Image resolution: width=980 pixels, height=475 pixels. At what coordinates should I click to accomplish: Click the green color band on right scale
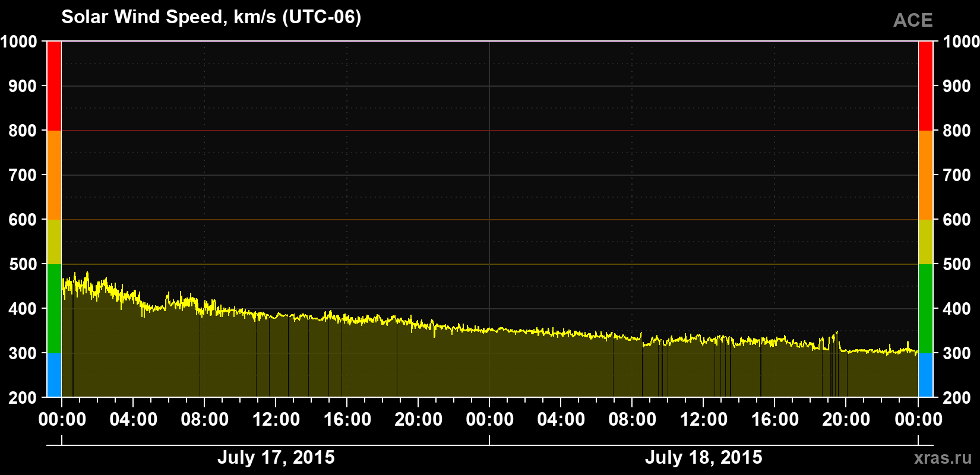[925, 309]
